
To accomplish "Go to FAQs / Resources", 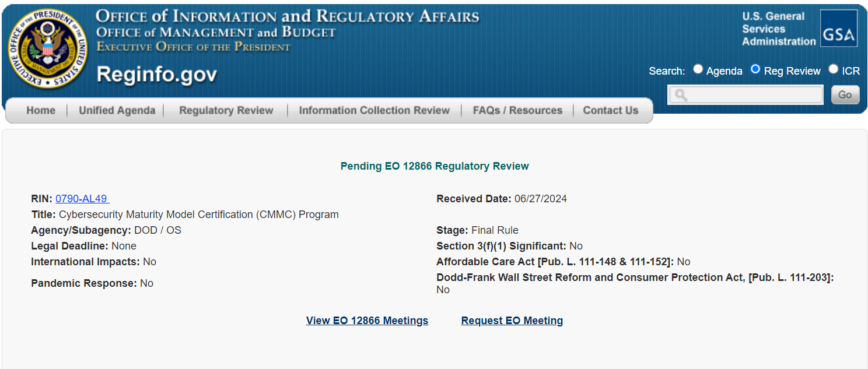I will (x=517, y=110).
